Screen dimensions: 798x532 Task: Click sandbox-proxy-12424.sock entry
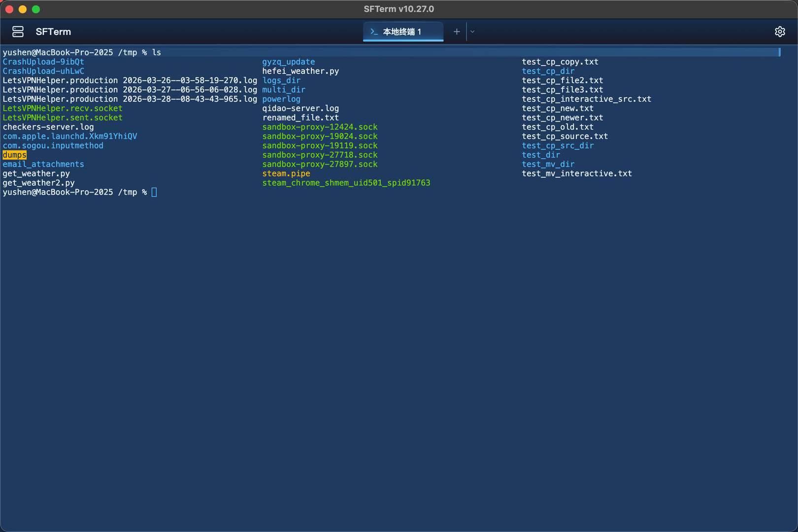tap(320, 127)
